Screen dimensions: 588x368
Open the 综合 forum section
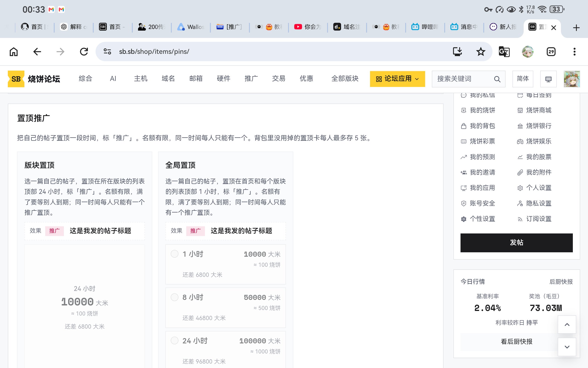pyautogui.click(x=85, y=79)
